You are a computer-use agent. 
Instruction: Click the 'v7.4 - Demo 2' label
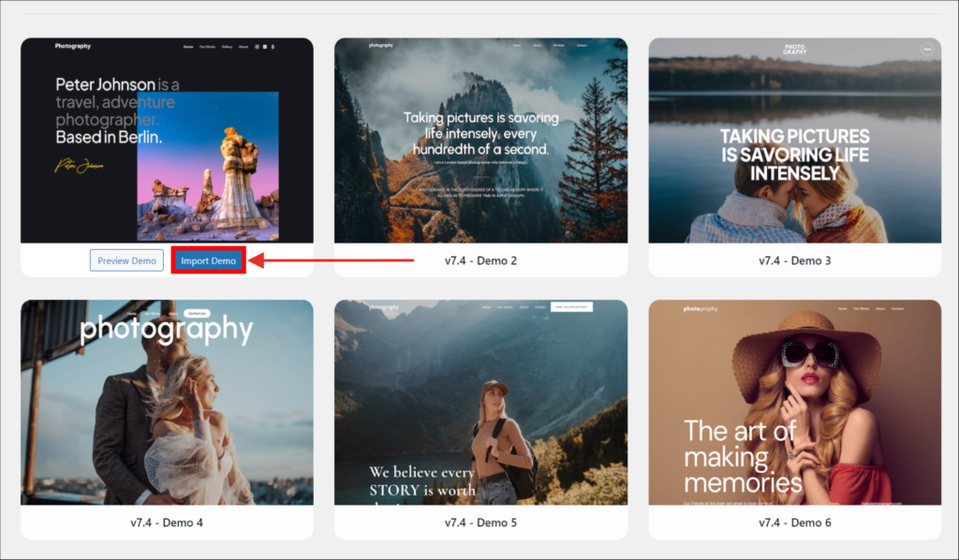tap(480, 260)
